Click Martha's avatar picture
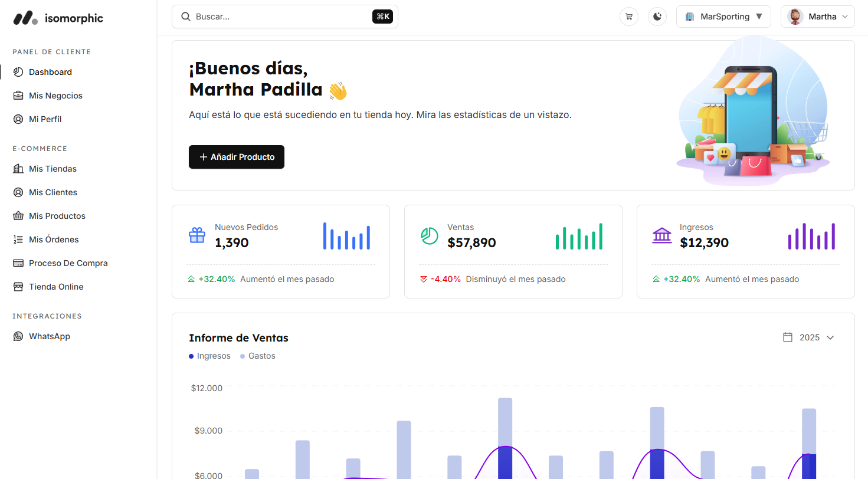This screenshot has width=868, height=479. click(x=795, y=17)
